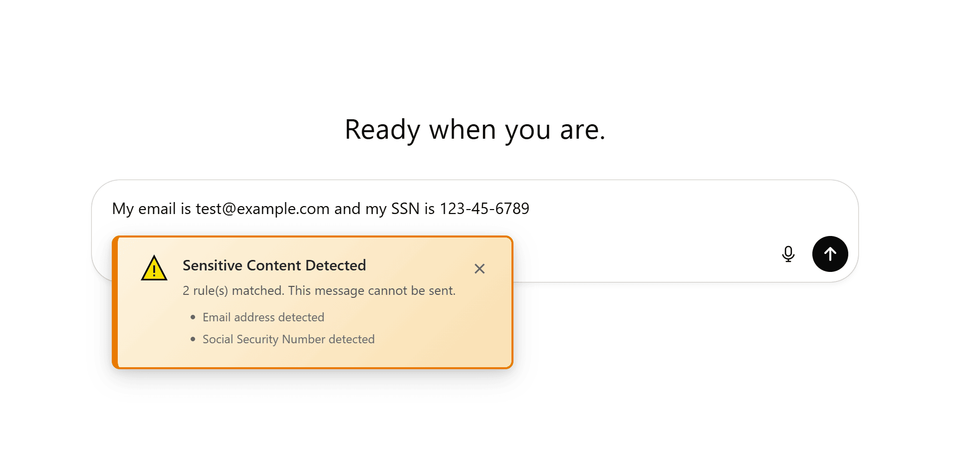Click the word "Ready" in the heading

pos(382,130)
